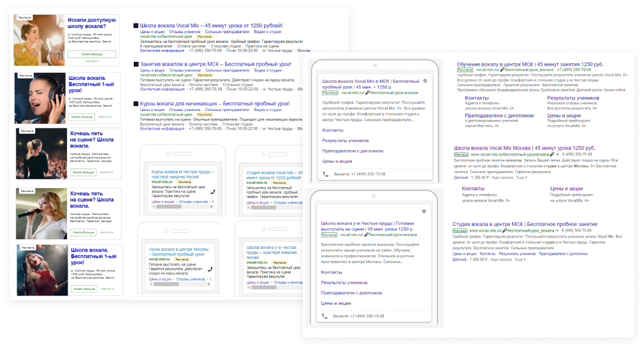Viewport: 644px width, 349px height.
Task: Open mobile ad title 'Уроки вокала в центре Москвы'
Action: pos(179,251)
